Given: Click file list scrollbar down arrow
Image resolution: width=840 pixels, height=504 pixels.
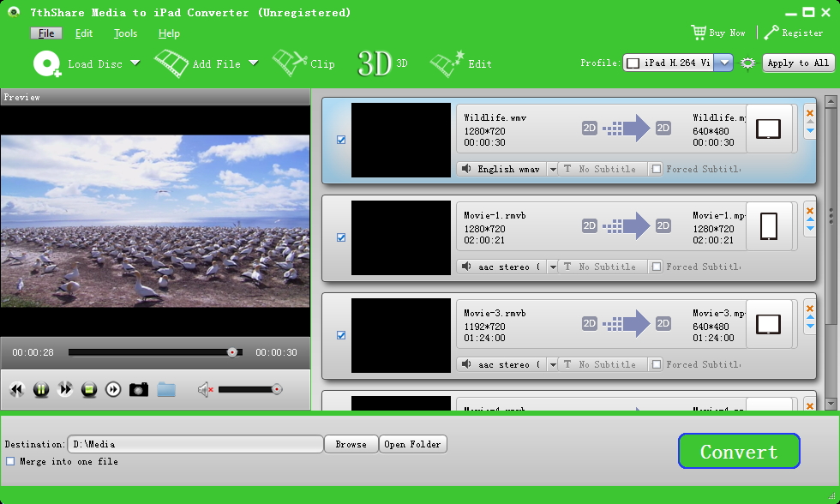Looking at the screenshot, I should pos(831,404).
